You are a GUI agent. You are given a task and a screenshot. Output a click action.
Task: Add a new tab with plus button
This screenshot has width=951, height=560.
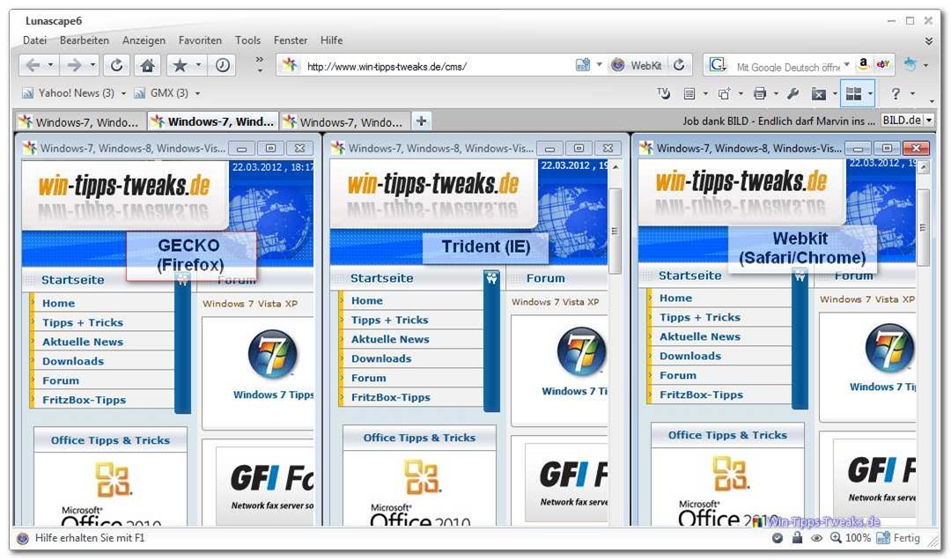(x=421, y=122)
